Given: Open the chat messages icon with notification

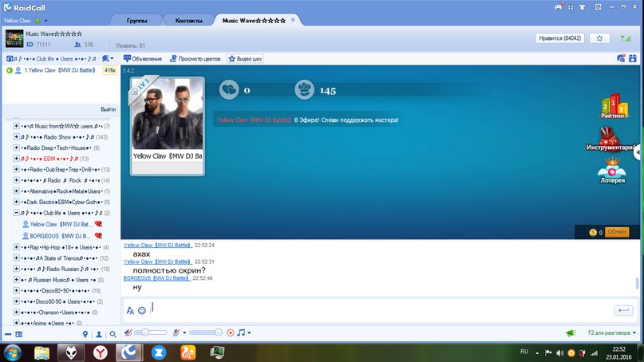Looking at the screenshot, I should click(x=621, y=58).
